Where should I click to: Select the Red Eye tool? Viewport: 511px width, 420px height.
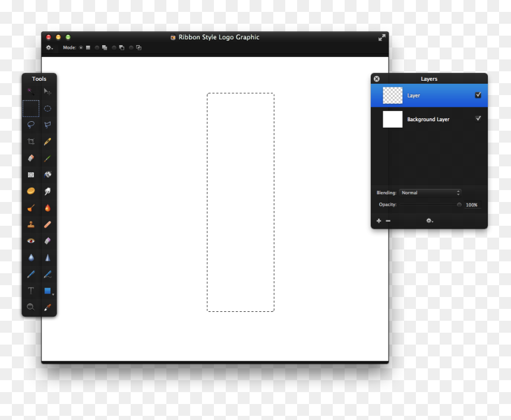coord(31,241)
